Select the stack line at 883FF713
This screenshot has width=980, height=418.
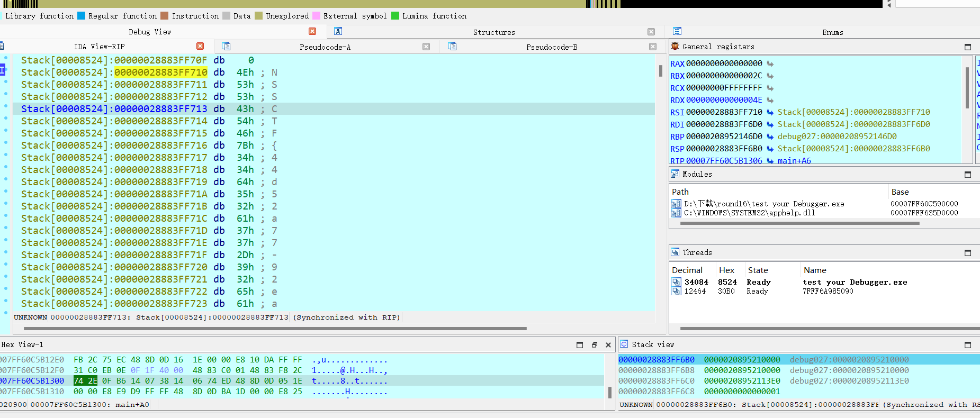coord(334,109)
